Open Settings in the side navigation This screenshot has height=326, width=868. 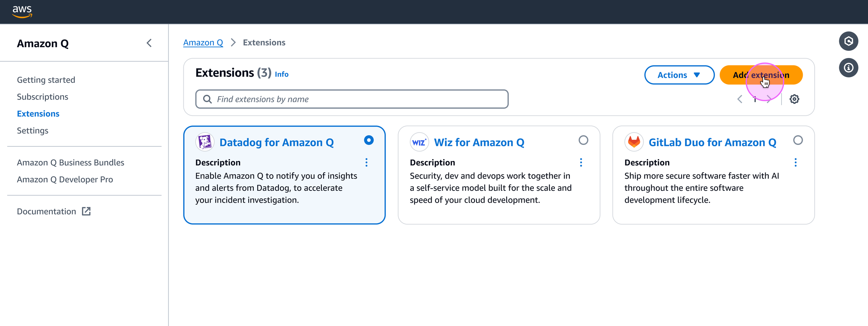click(33, 131)
